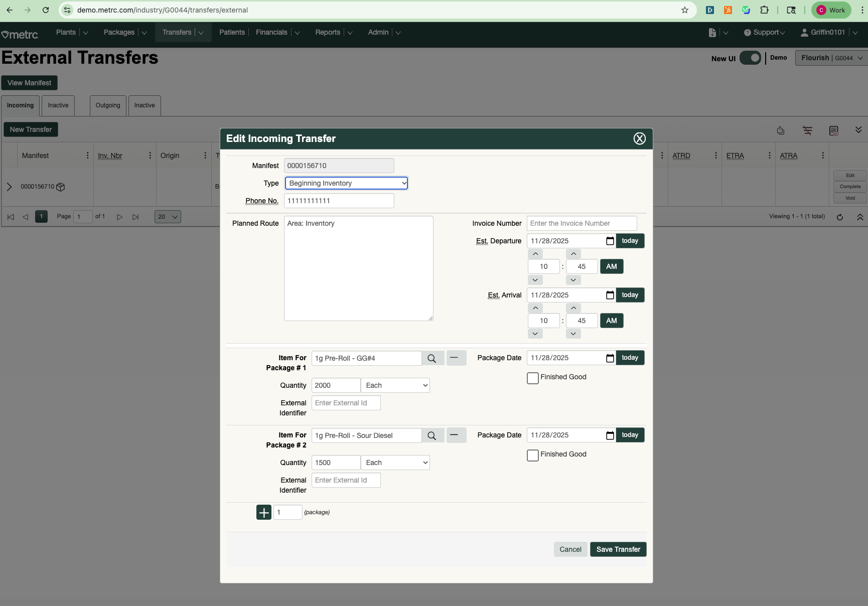The height and width of the screenshot is (606, 868).
Task: Close the Edit Incoming Transfer dialog
Action: click(639, 139)
